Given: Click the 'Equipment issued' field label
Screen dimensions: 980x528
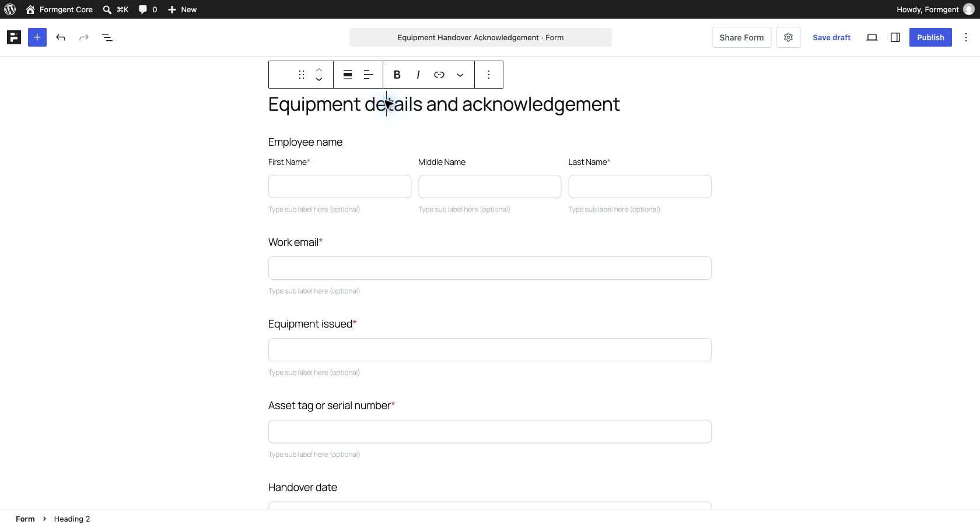Looking at the screenshot, I should 310,324.
